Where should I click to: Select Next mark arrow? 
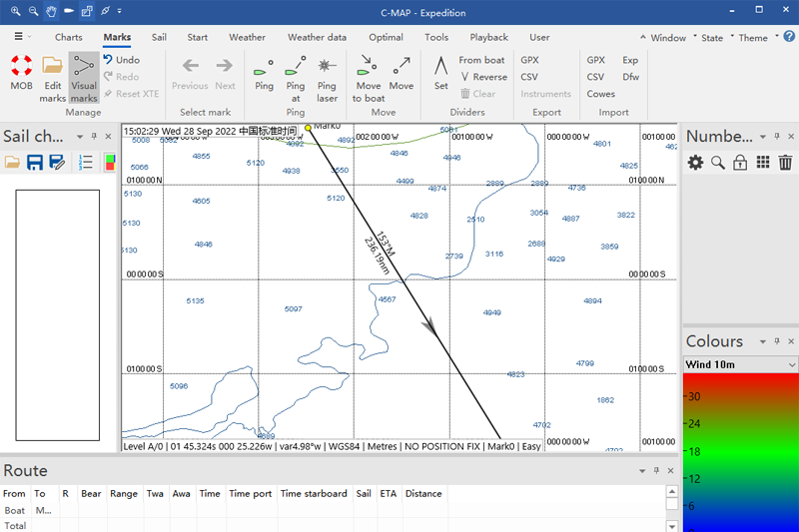pyautogui.click(x=224, y=66)
